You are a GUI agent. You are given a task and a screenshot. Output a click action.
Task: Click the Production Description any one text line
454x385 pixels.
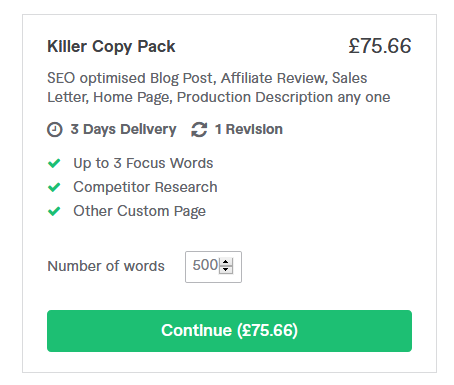pyautogui.click(x=283, y=98)
